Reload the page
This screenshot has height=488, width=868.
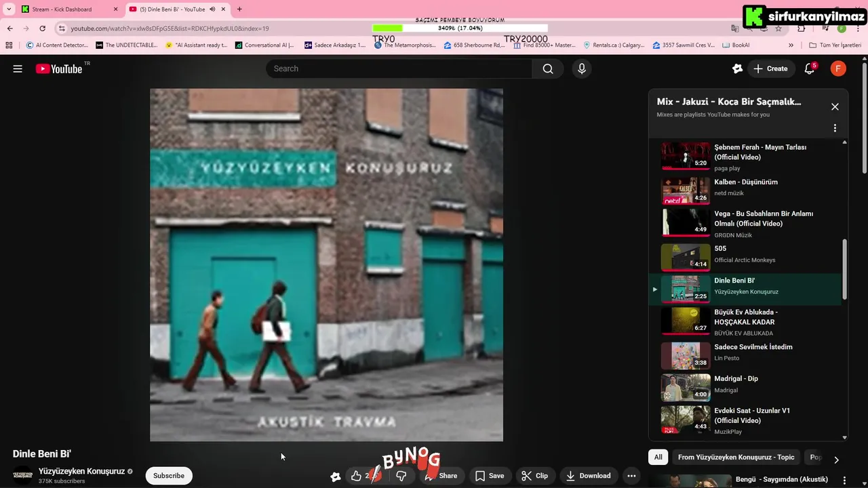point(42,28)
